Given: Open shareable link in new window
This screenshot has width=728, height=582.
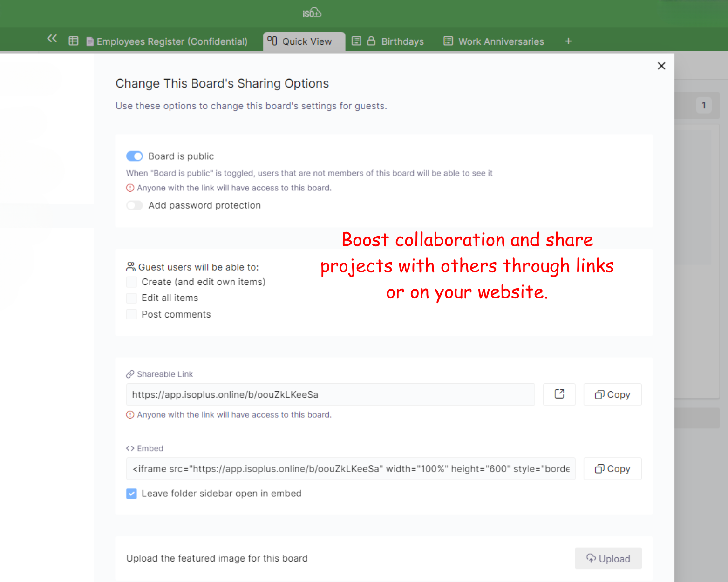Looking at the screenshot, I should 559,394.
